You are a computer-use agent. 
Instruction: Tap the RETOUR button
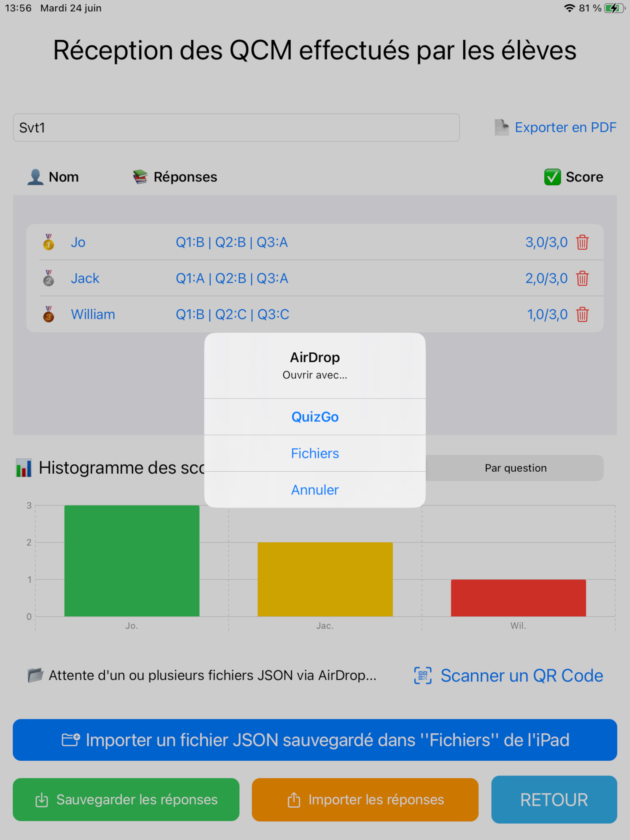point(554,800)
